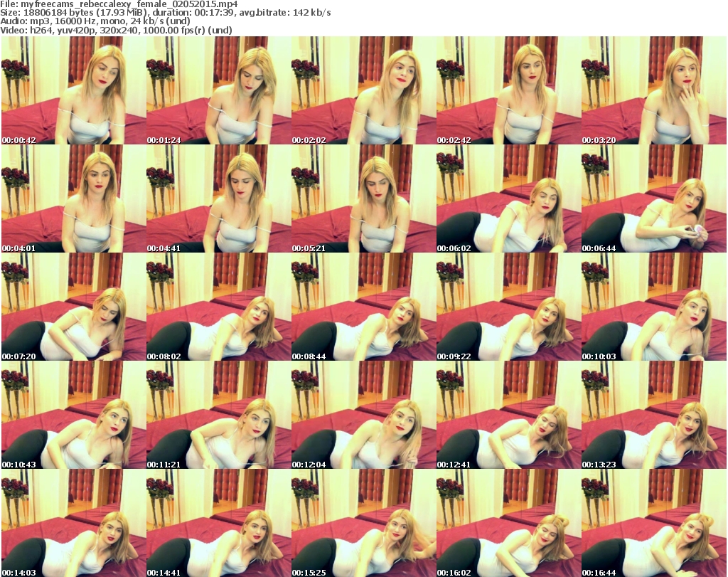This screenshot has height=577, width=728.
Task: Click the Video h264 info line
Action: pos(116,30)
